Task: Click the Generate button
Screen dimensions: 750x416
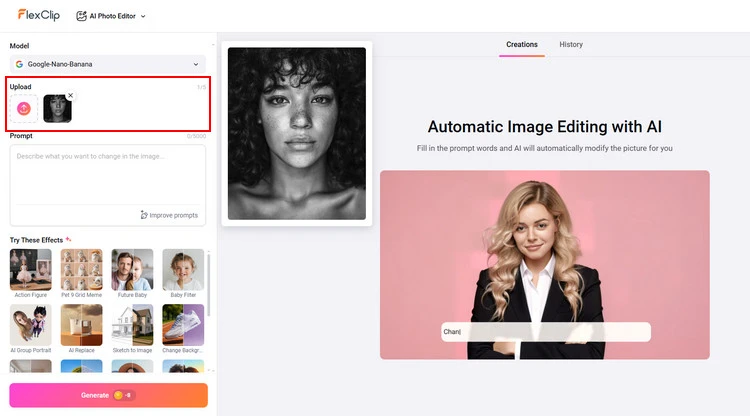Action: click(x=109, y=395)
